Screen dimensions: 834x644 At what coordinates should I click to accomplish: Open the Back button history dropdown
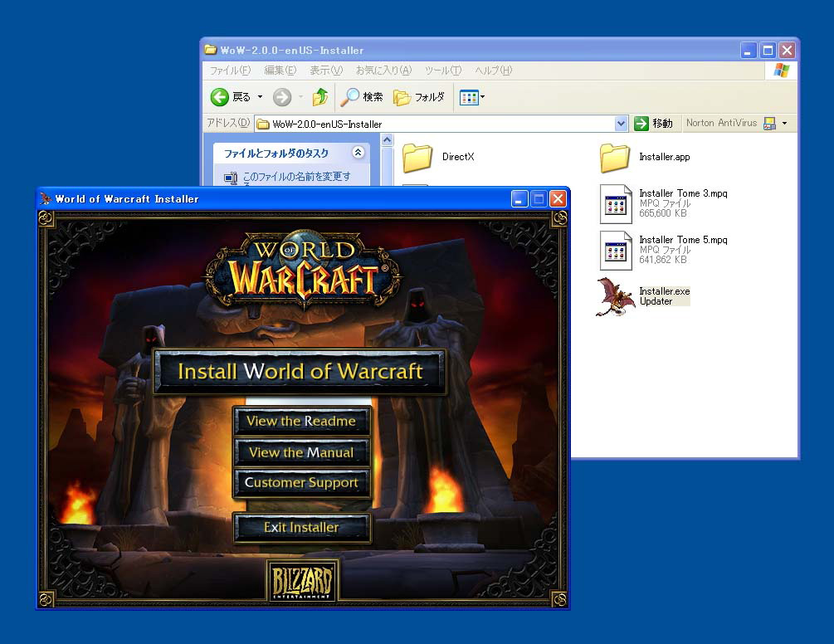pyautogui.click(x=260, y=97)
